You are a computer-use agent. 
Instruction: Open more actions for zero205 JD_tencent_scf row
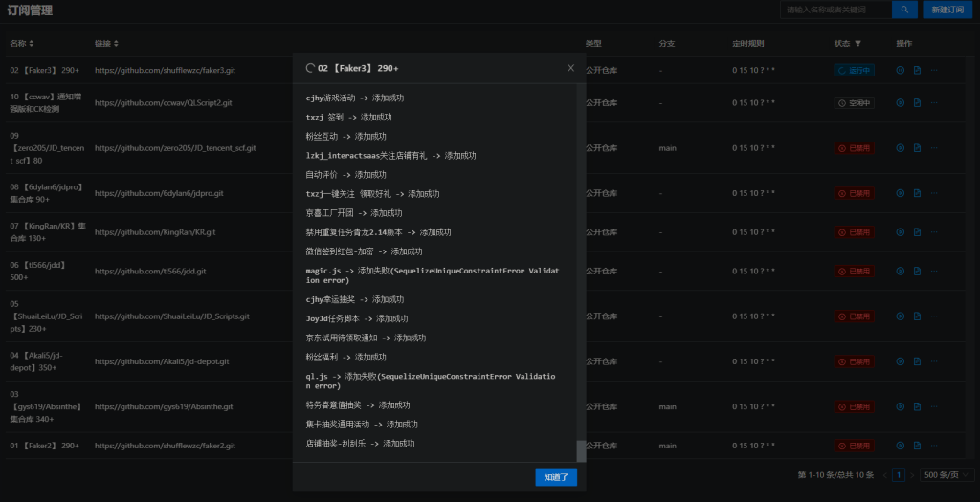click(x=934, y=148)
